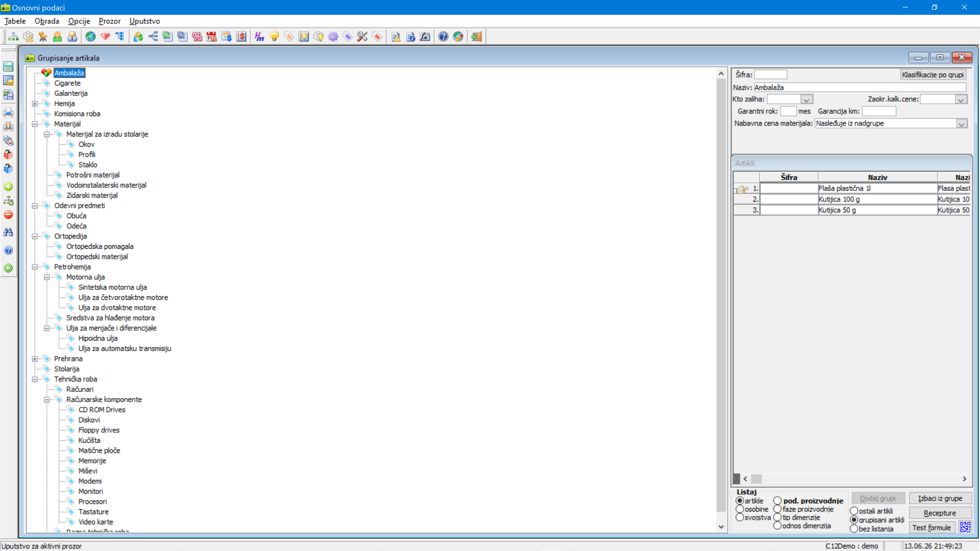This screenshot has width=980, height=551.
Task: Open the binoculars search icon
Action: [x=8, y=232]
